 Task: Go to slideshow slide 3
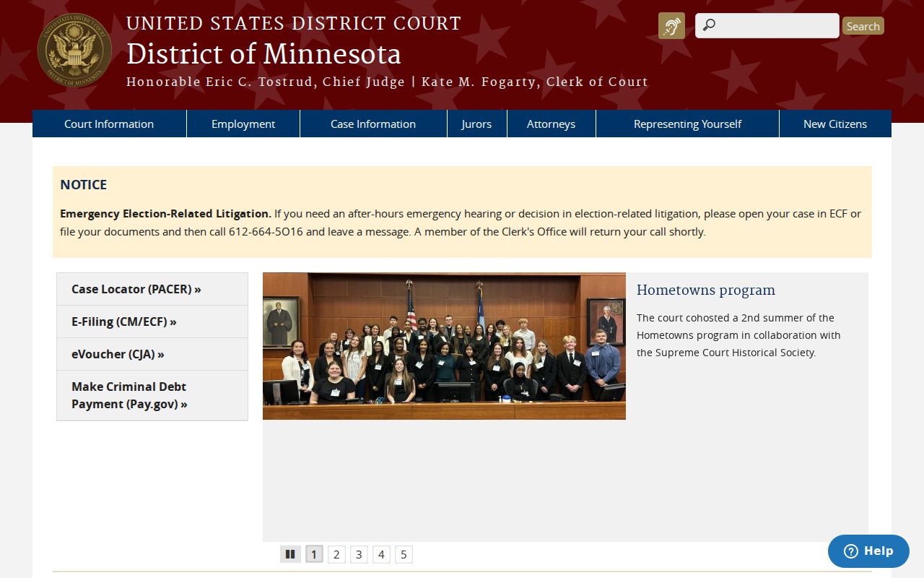coord(359,554)
